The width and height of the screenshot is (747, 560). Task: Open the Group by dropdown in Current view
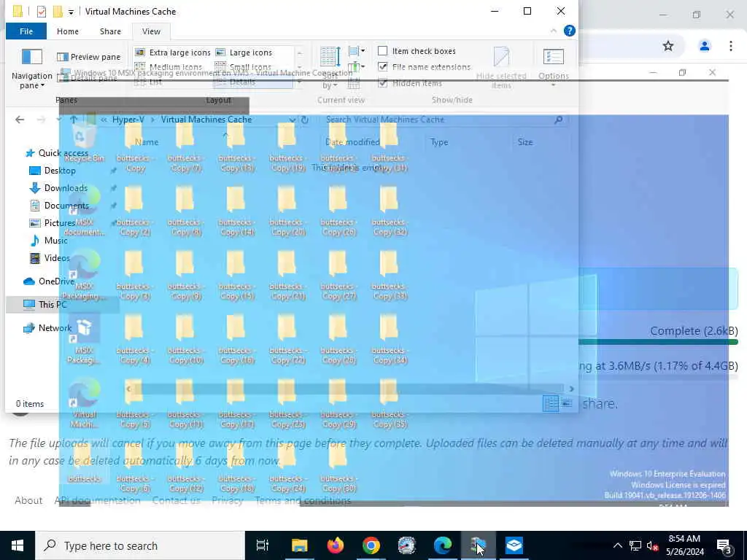pos(356,51)
